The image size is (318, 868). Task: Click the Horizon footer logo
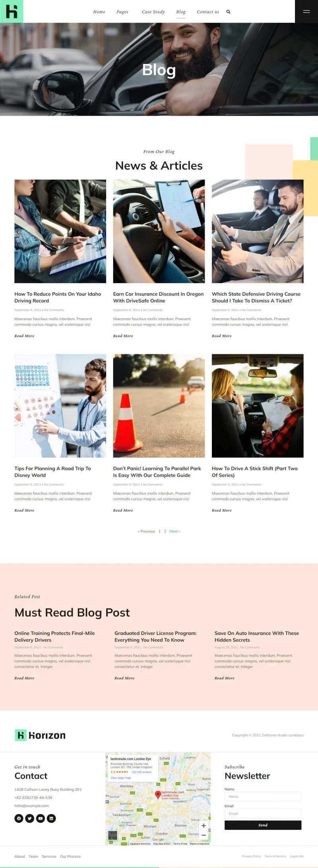(40, 735)
